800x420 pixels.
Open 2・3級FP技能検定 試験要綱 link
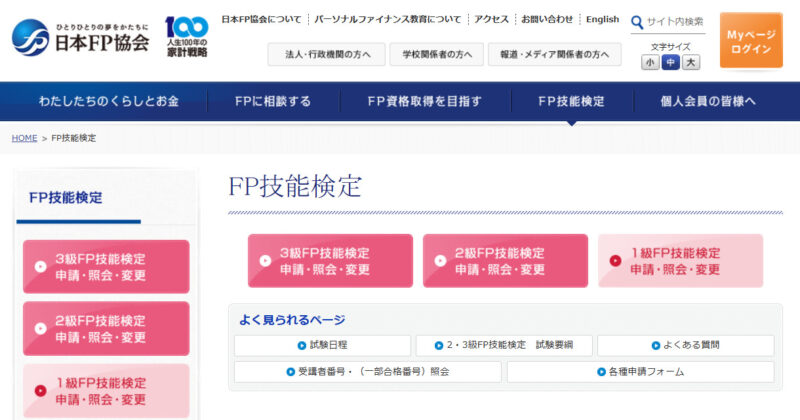click(504, 345)
